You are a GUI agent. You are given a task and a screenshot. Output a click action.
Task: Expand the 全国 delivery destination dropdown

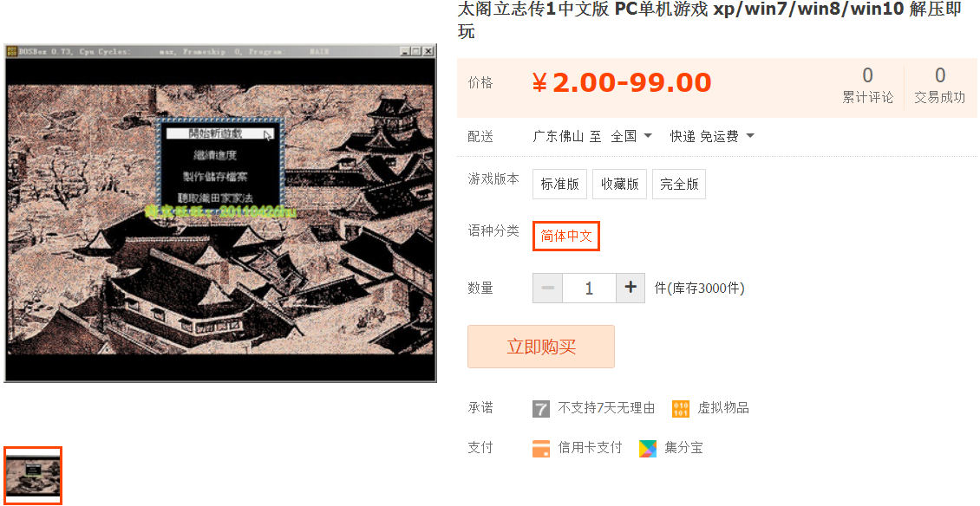[x=631, y=135]
